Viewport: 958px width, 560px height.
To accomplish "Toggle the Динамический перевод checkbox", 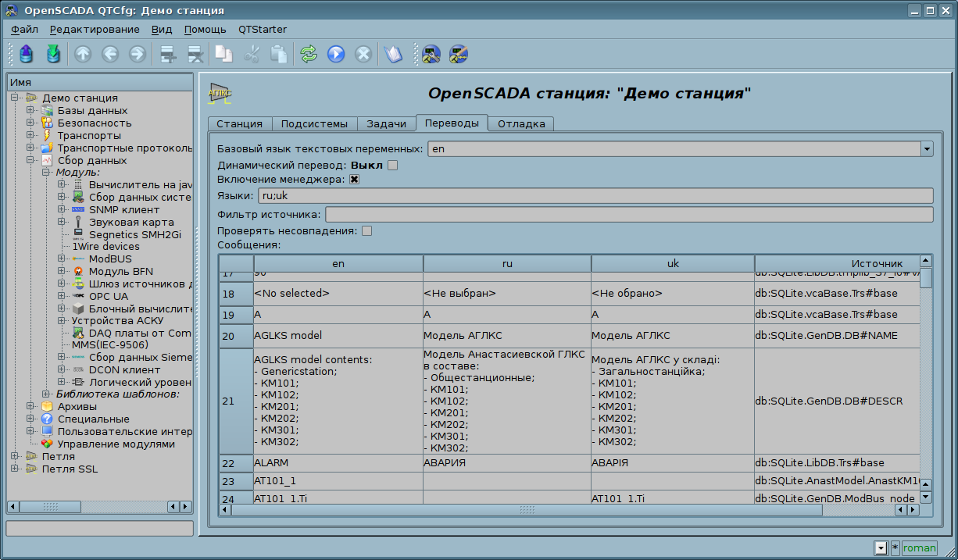I will pyautogui.click(x=393, y=165).
